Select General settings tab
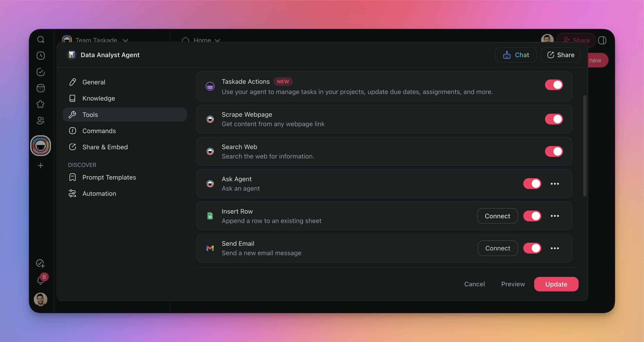This screenshot has height=342, width=644. (x=94, y=82)
